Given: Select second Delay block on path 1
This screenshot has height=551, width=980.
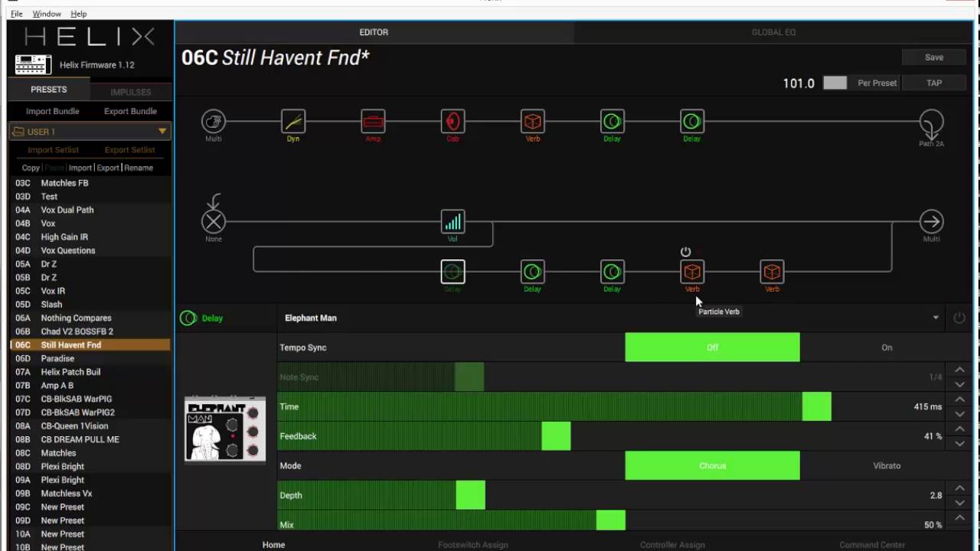Looking at the screenshot, I should tap(692, 121).
